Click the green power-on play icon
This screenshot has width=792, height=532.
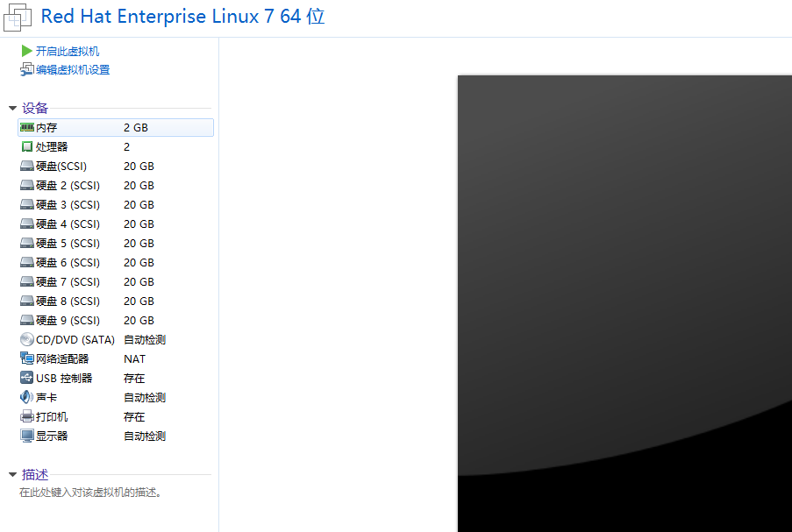(x=27, y=52)
